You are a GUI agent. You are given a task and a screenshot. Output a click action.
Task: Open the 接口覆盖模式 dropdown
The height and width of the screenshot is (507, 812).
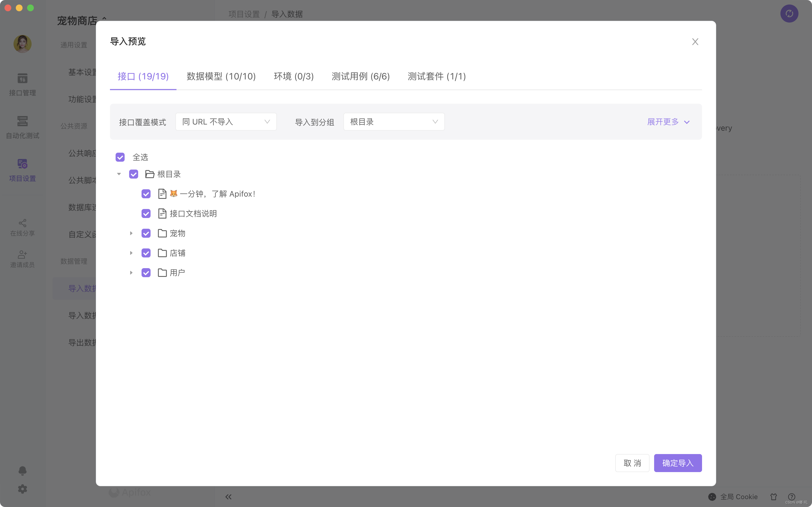226,121
